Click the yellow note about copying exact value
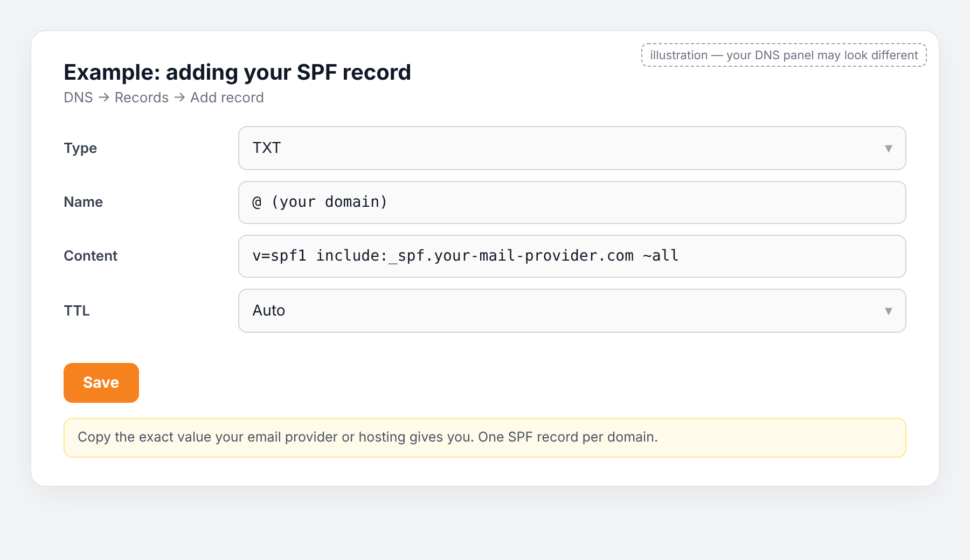This screenshot has width=970, height=560. 484,438
